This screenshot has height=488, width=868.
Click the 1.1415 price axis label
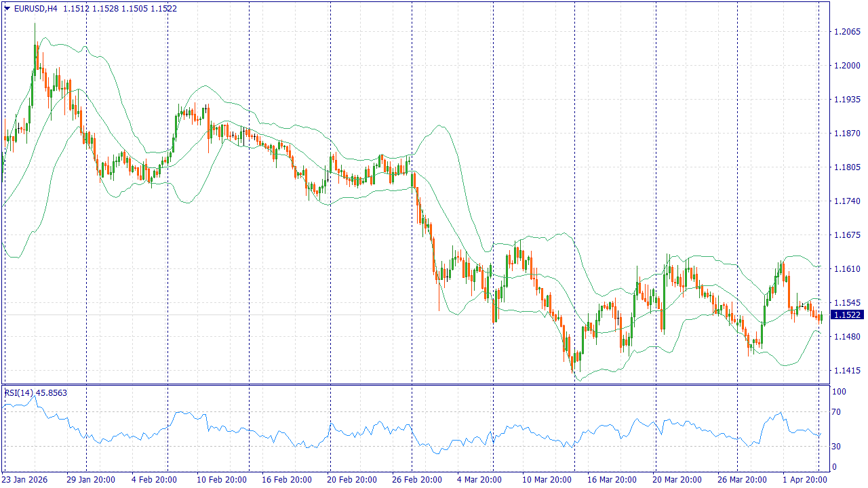click(847, 371)
